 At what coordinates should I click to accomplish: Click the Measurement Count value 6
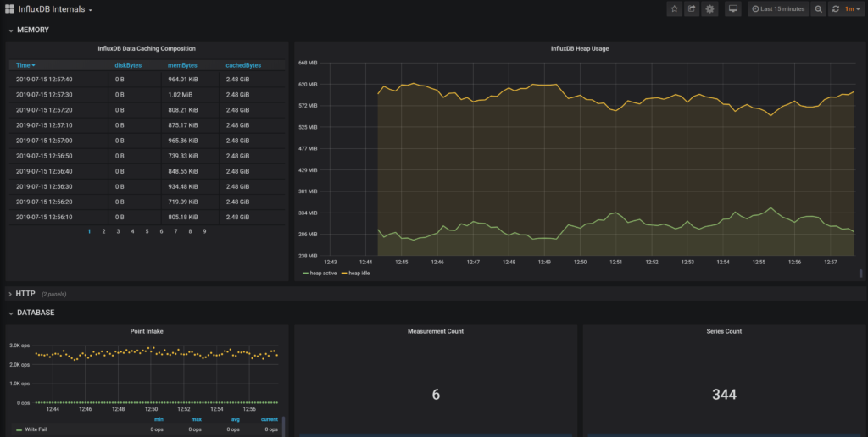436,395
